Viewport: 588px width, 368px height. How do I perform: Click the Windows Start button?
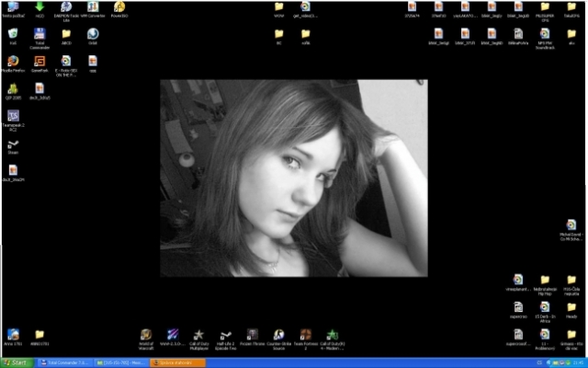(x=17, y=362)
